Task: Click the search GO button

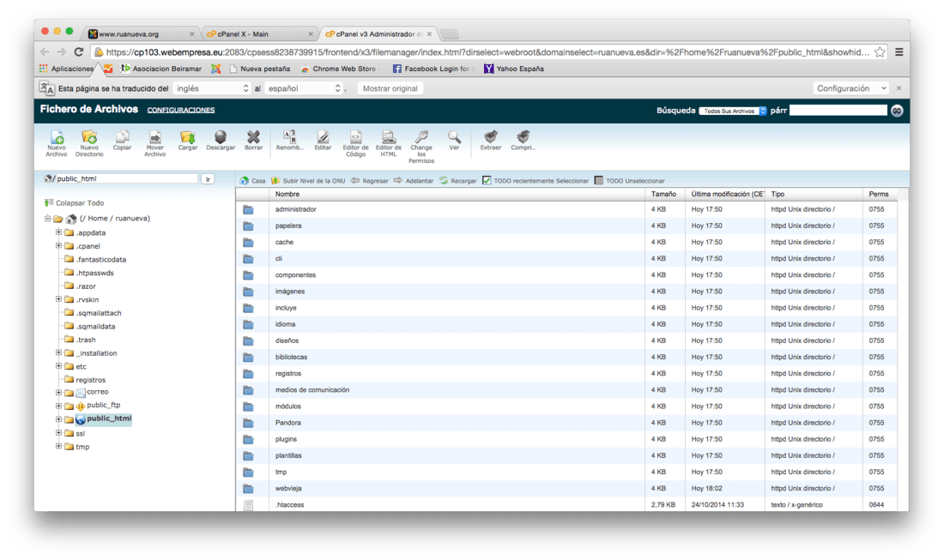Action: coord(897,111)
